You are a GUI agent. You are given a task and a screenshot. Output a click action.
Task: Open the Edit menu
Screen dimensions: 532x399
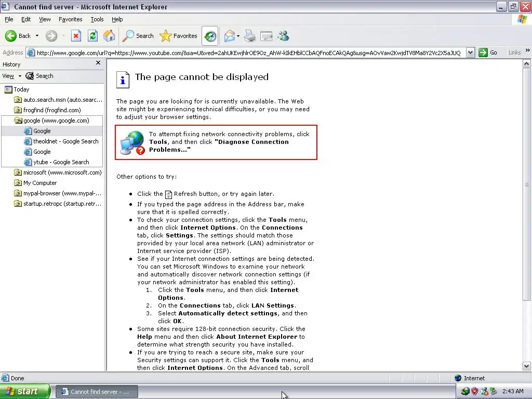click(x=26, y=19)
